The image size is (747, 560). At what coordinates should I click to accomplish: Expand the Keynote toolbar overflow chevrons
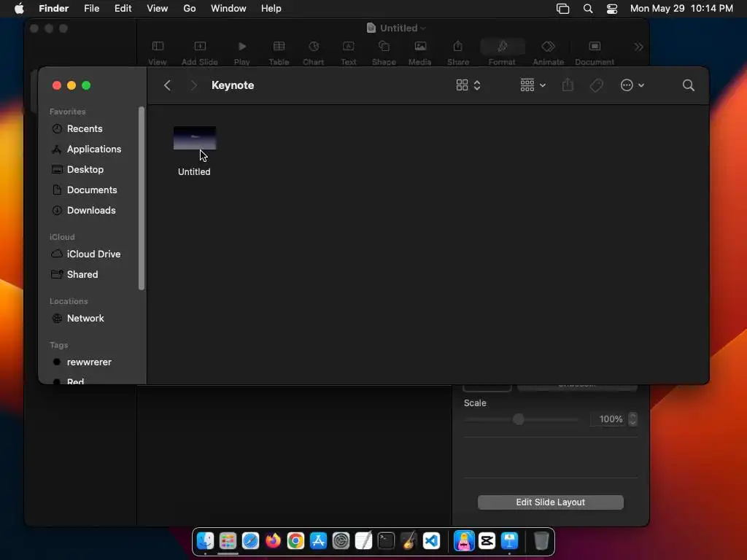[638, 47]
